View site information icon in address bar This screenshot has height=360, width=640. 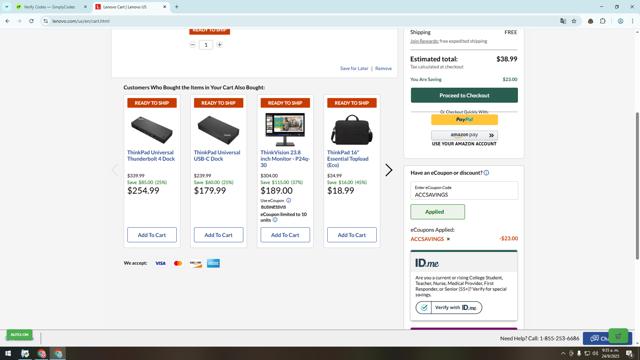pyautogui.click(x=45, y=21)
